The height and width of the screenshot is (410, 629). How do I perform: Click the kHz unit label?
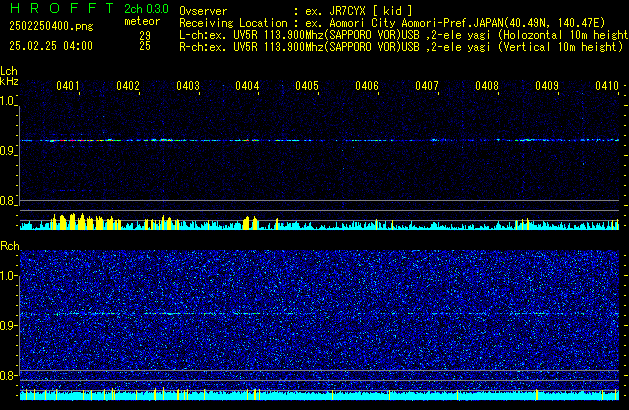(9, 81)
